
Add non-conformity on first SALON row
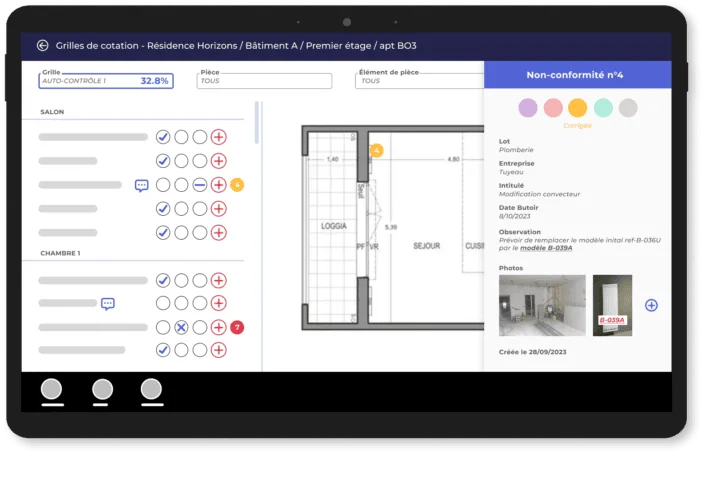[x=219, y=137]
